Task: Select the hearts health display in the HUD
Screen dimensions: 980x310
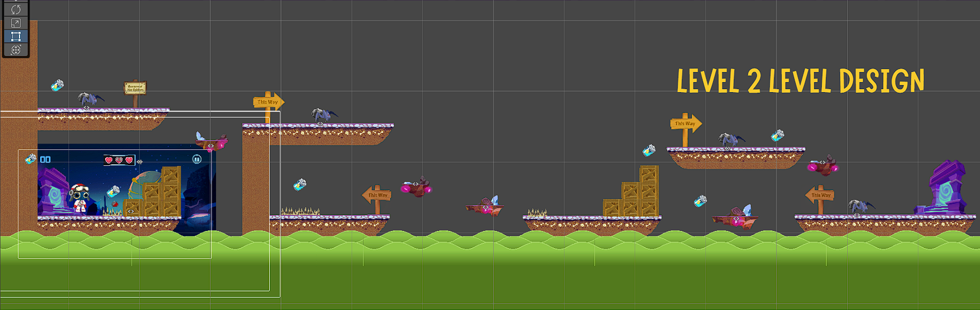Action: [119, 160]
